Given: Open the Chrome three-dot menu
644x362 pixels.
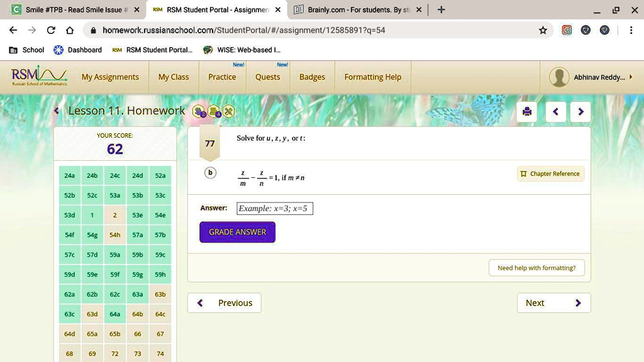Looking at the screenshot, I should coord(631,30).
